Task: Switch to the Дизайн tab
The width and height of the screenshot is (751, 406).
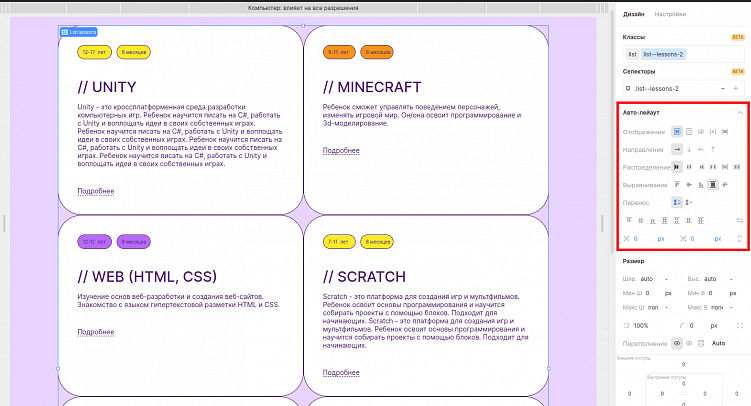Action: click(x=633, y=14)
